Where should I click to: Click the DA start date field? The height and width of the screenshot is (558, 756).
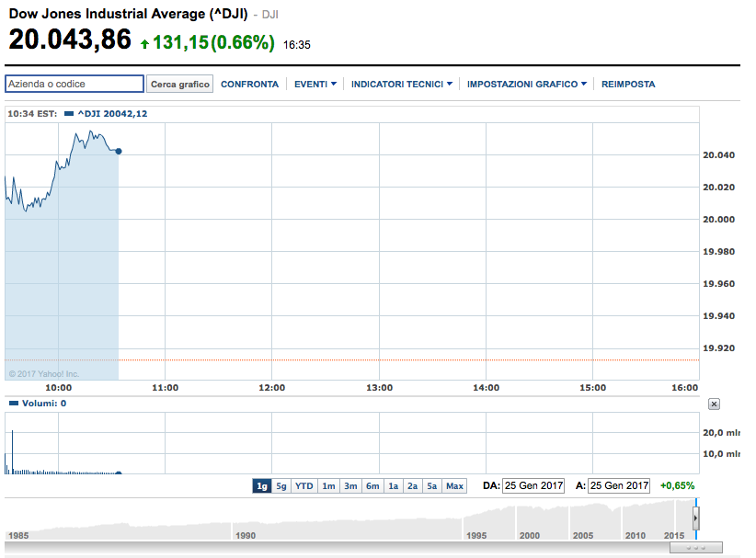(533, 485)
